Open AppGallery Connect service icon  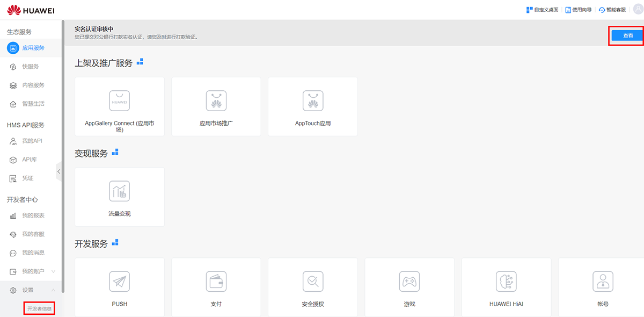coord(119,100)
